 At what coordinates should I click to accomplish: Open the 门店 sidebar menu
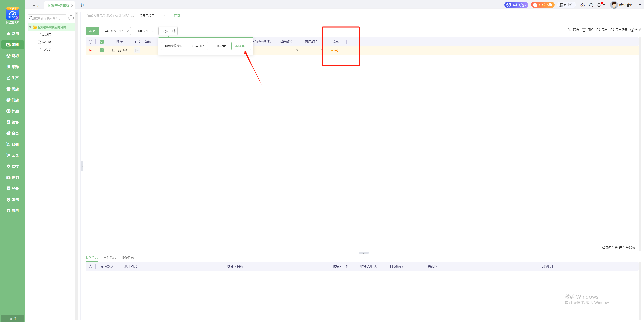click(x=13, y=100)
